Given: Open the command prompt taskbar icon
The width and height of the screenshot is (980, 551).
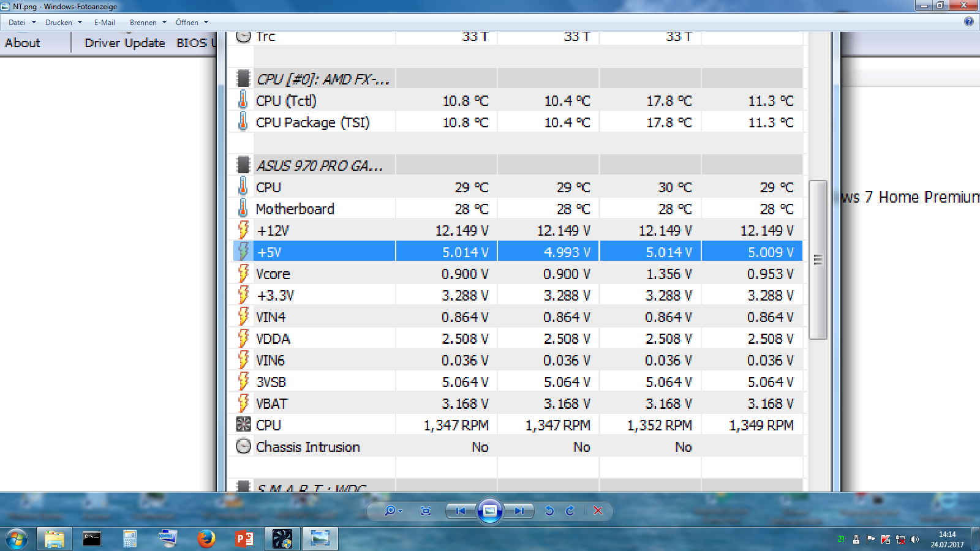Looking at the screenshot, I should click(92, 539).
